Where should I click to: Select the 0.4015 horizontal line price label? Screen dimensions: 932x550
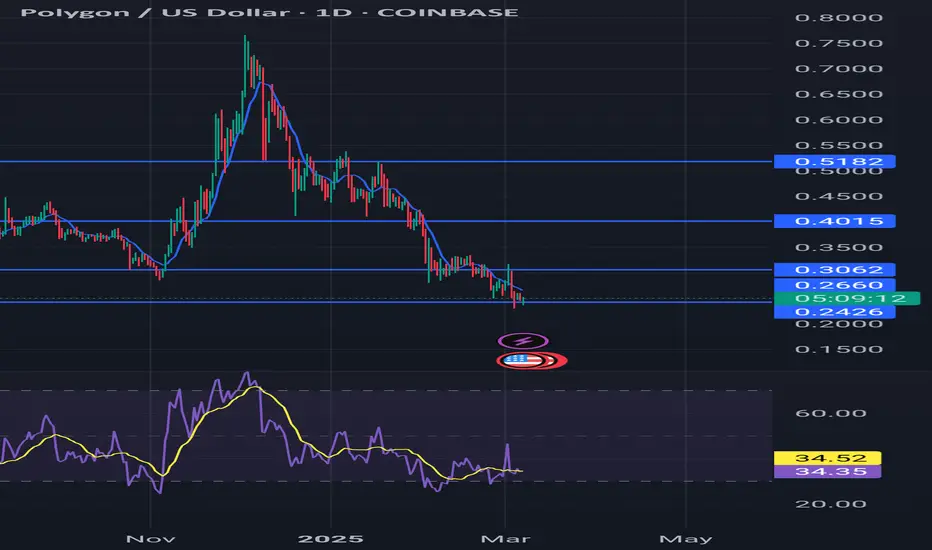click(835, 221)
